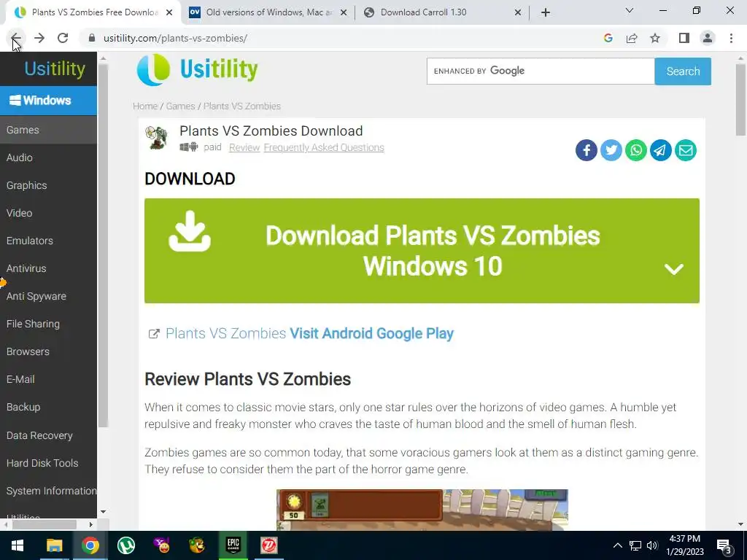Viewport: 747px width, 560px height.
Task: Click the volume speaker tray icon
Action: point(651,545)
